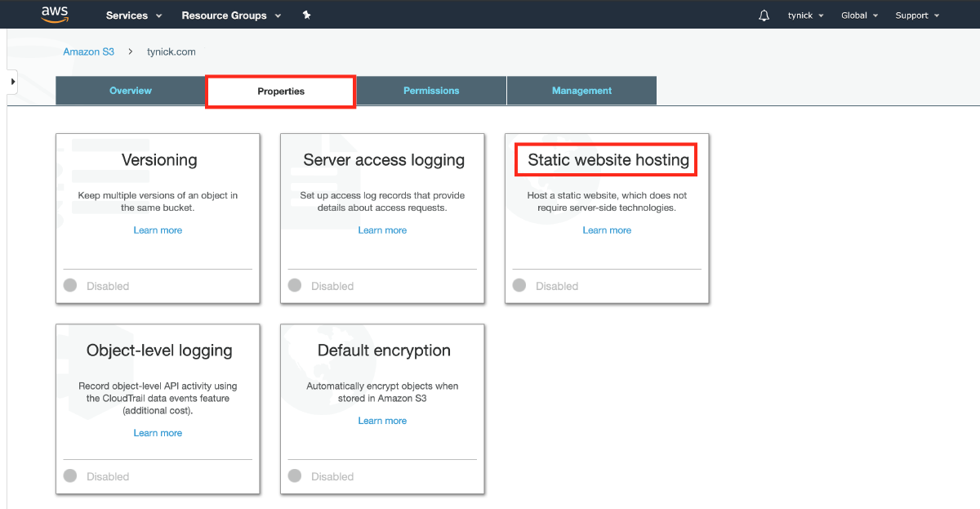This screenshot has height=509, width=980.
Task: Click Learn more under Static website hosting
Action: coord(607,230)
